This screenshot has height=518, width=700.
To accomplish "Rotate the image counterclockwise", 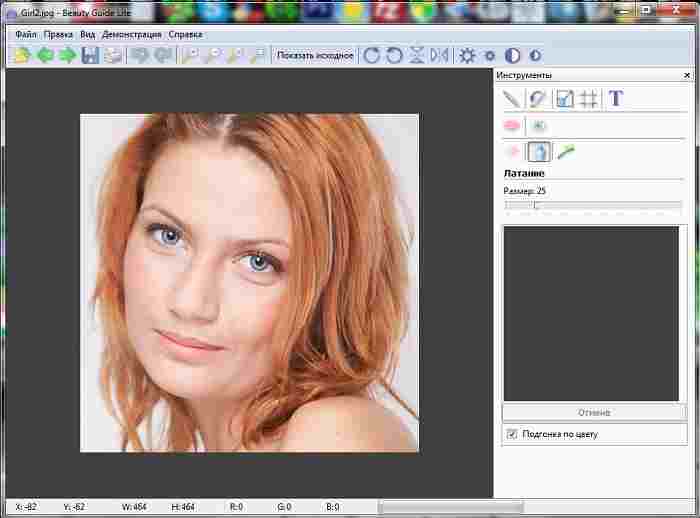I will tap(394, 55).
